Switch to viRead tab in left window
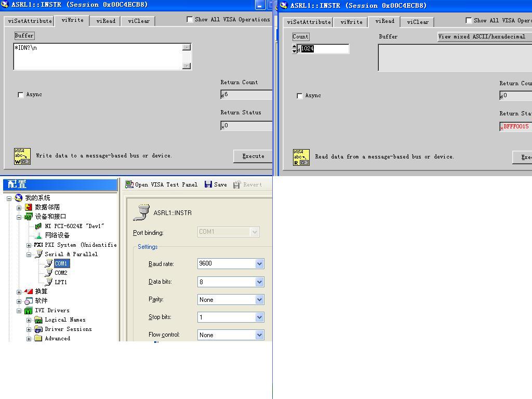Viewport: 532px width, 399px height. click(106, 21)
